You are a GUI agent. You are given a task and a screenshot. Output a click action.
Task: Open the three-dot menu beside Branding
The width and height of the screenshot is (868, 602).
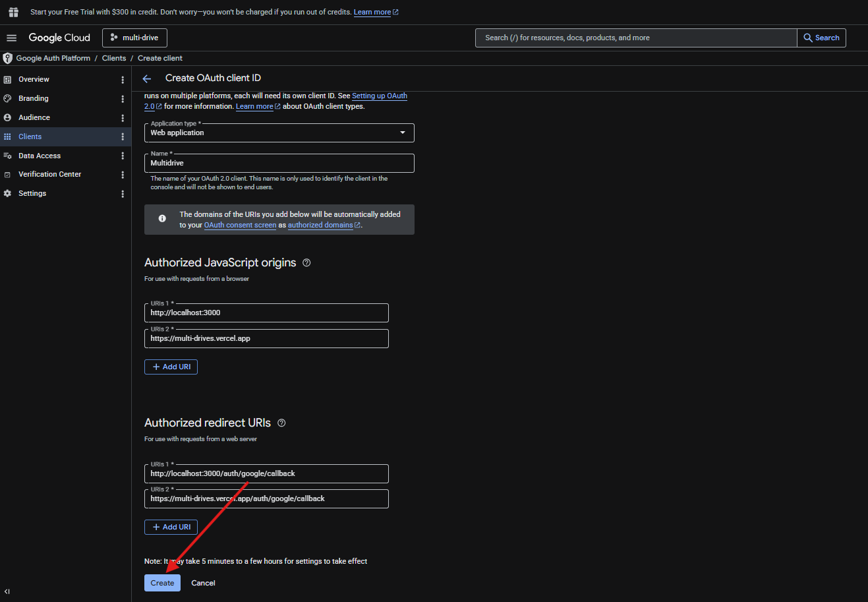[123, 98]
